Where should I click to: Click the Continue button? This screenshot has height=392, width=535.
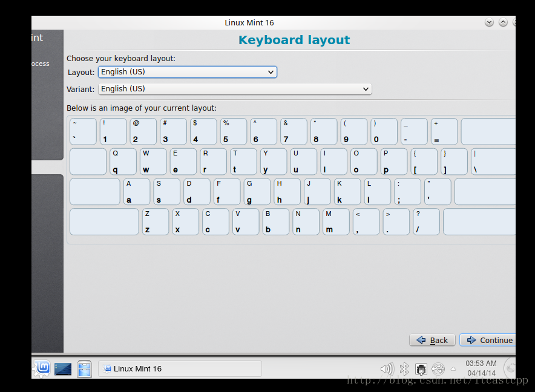[x=488, y=340]
